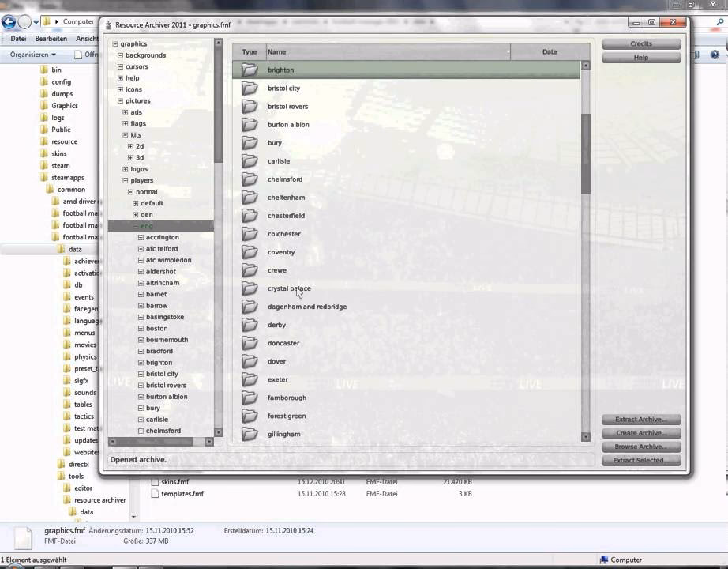Screen dimensions: 728x569
Task: Click the Extract Archive button
Action: click(641, 420)
